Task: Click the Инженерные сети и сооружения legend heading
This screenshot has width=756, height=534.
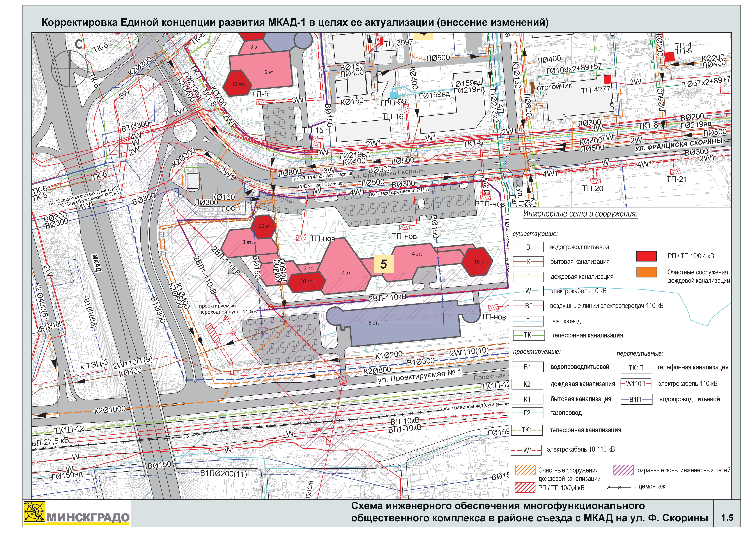Action: click(580, 214)
